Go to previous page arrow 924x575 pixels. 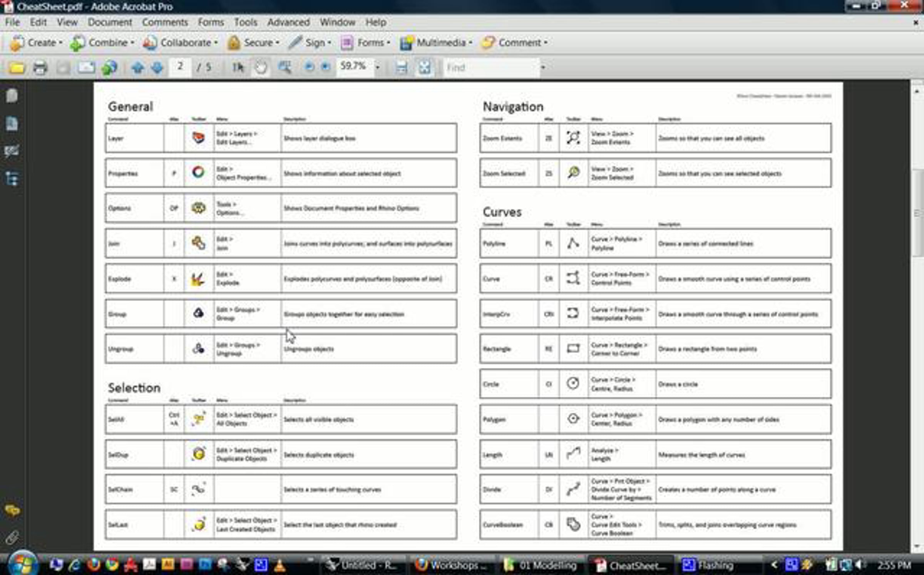click(137, 68)
